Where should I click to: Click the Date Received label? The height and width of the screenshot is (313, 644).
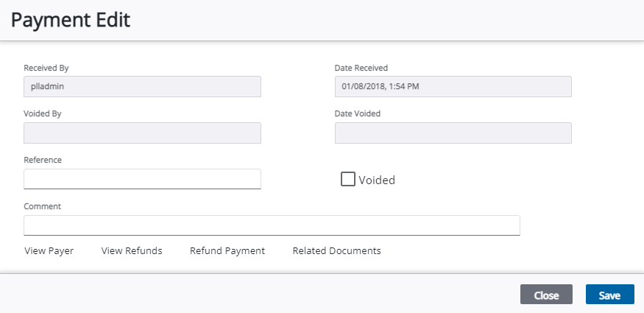pos(361,68)
